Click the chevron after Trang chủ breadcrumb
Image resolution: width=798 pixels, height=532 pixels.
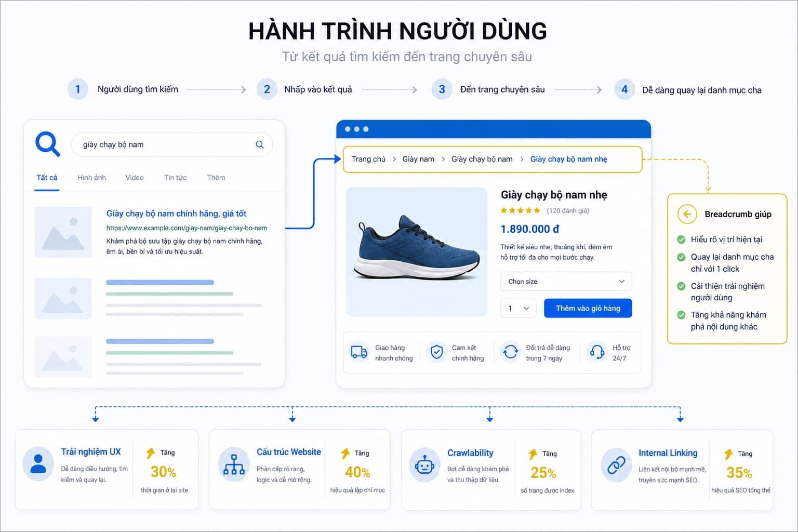point(394,159)
